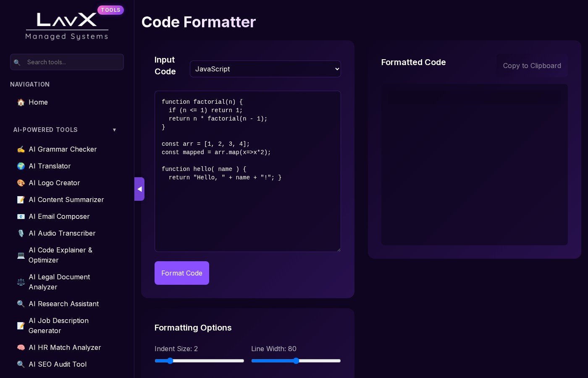
Task: Open AI Job Description Generator tool
Action: 58,326
